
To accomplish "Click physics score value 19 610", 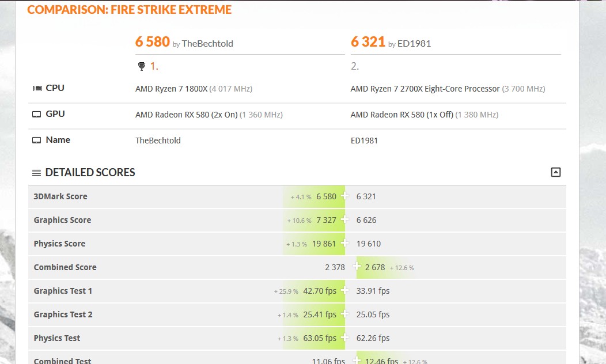I will point(368,244).
